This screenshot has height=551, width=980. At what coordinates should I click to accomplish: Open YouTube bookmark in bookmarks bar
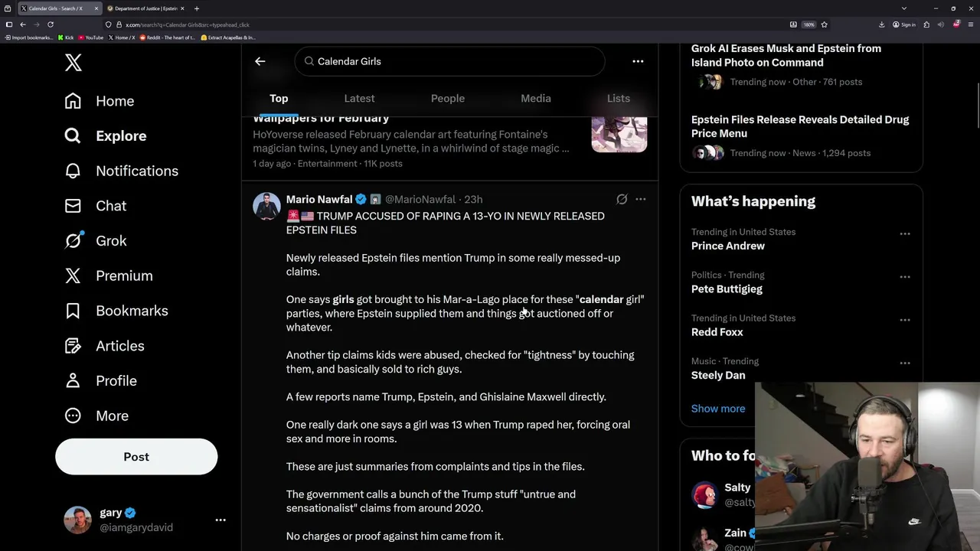pyautogui.click(x=90, y=37)
